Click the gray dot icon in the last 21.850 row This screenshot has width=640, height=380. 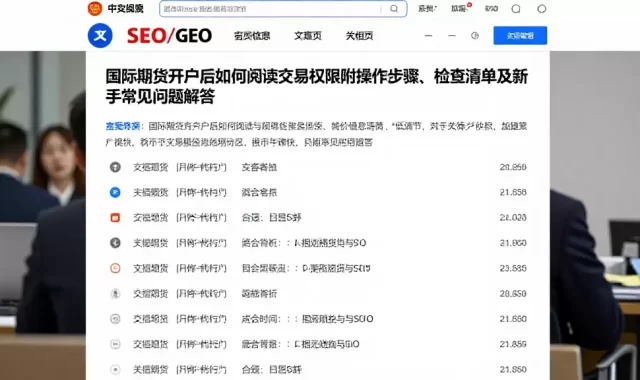coord(115,369)
